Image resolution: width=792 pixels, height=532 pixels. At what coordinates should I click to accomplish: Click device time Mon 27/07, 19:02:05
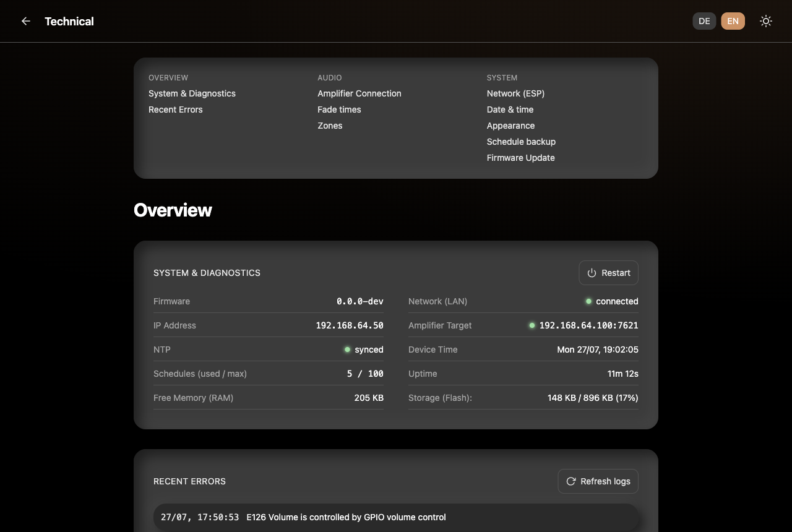[598, 350]
